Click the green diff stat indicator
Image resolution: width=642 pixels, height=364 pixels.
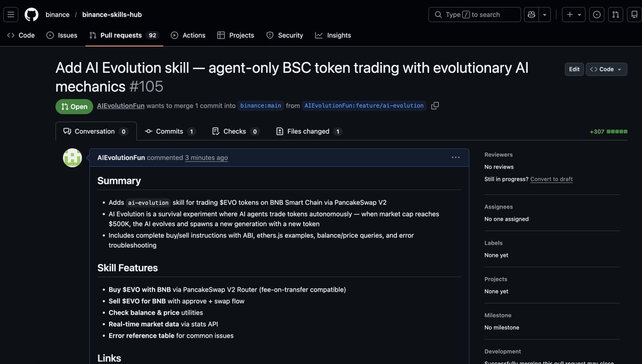point(616,130)
